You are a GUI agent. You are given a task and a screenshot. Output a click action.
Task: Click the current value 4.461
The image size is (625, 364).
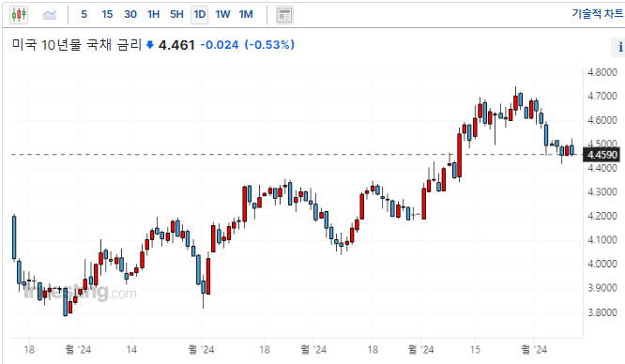tap(176, 45)
